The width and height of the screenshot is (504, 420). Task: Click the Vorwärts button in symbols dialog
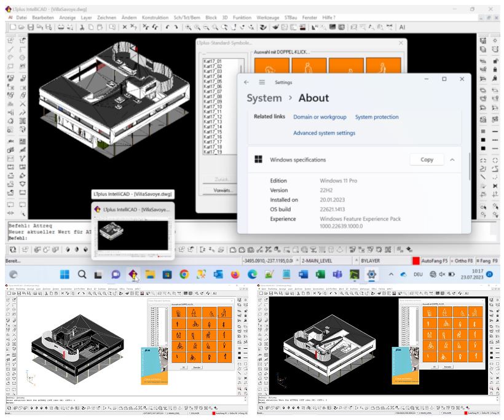click(222, 190)
